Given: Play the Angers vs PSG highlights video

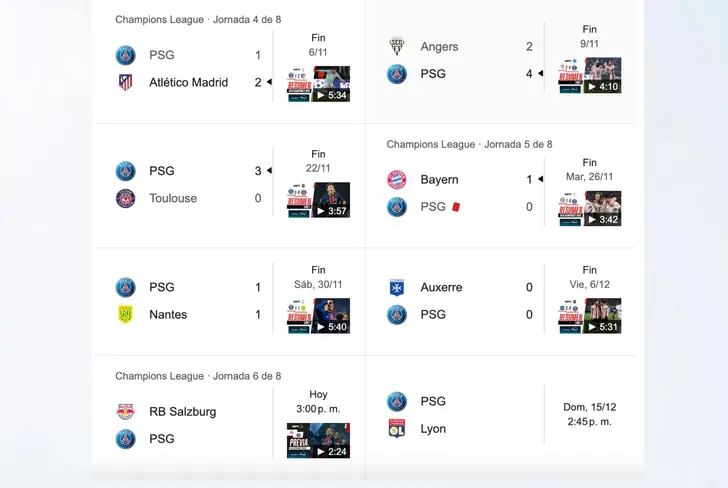Looking at the screenshot, I should click(590, 75).
